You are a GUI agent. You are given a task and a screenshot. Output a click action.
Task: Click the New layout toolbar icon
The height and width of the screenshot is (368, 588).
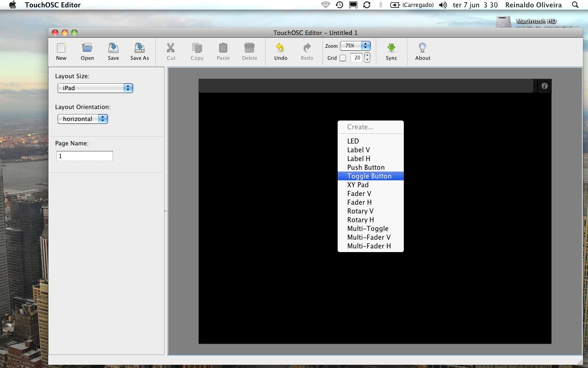click(61, 48)
